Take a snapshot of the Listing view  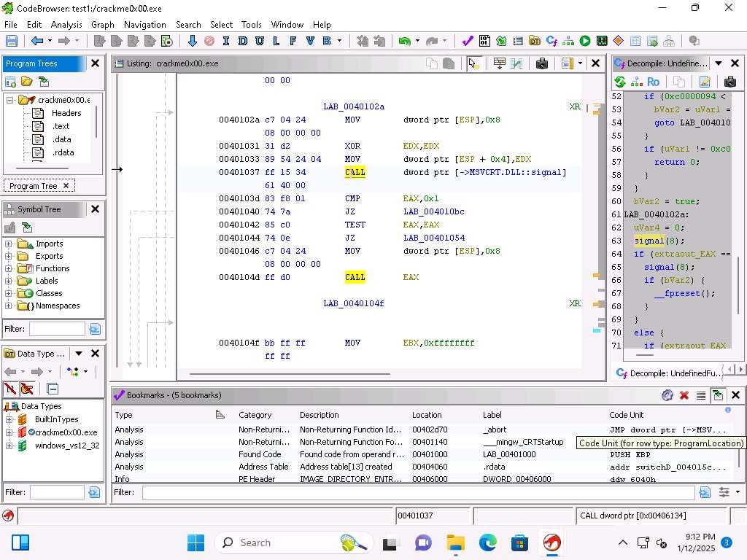[541, 64]
